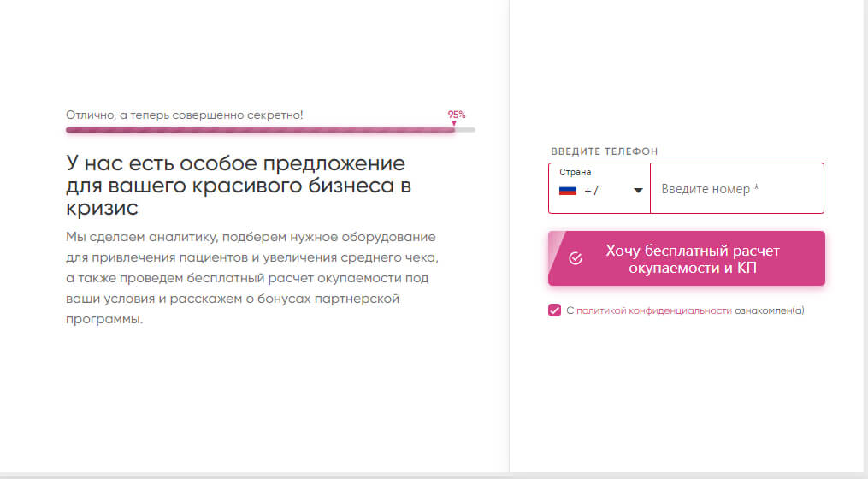The width and height of the screenshot is (868, 479).
Task: Click the "ВВЕДИТЕ ТЕЛЕФОН" form label
Action: point(604,151)
